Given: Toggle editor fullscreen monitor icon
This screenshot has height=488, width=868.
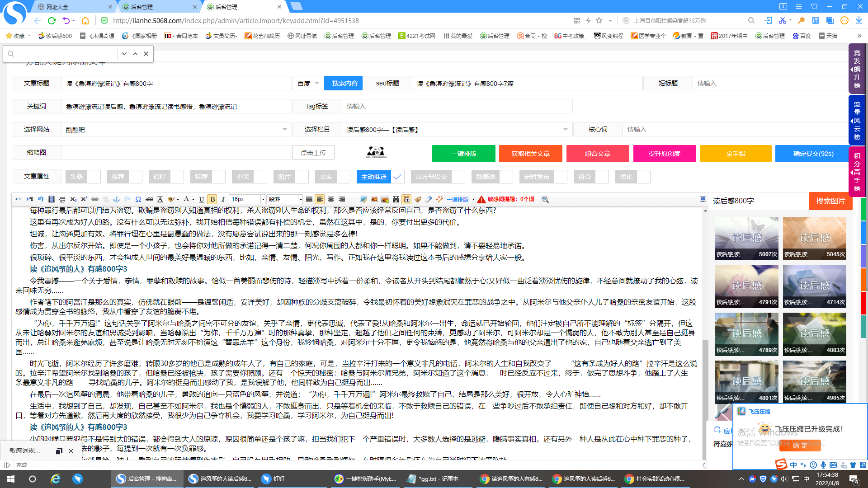Looking at the screenshot, I should coord(703,199).
